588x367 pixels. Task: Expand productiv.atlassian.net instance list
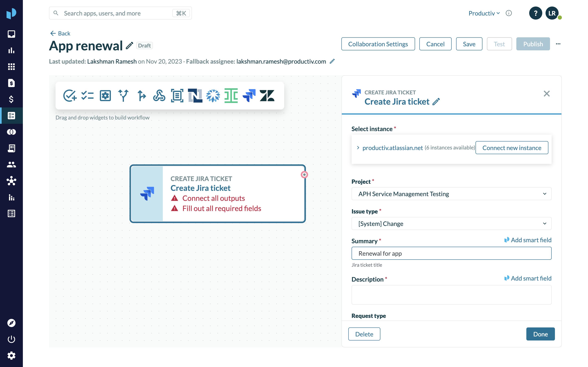pos(358,148)
